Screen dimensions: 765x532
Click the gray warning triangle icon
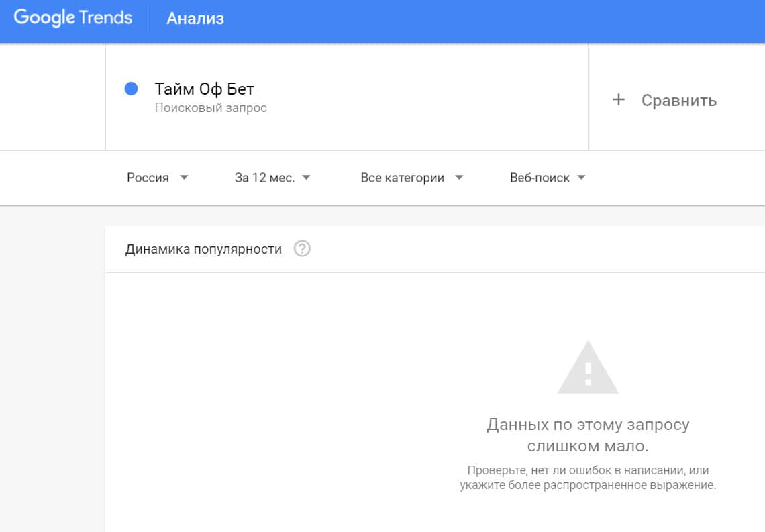(x=588, y=368)
